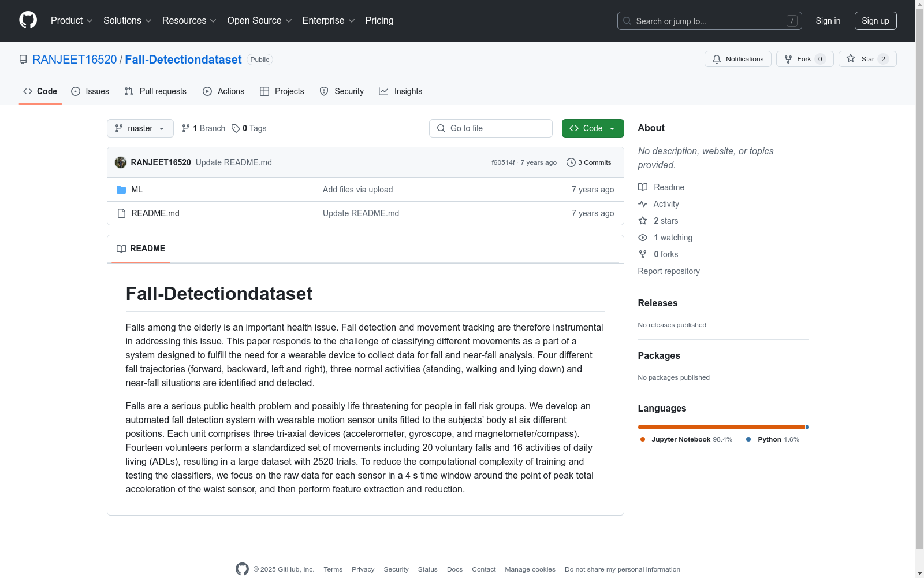
Task: Open Jupyter Notebook 98.4% language link
Action: (x=686, y=439)
